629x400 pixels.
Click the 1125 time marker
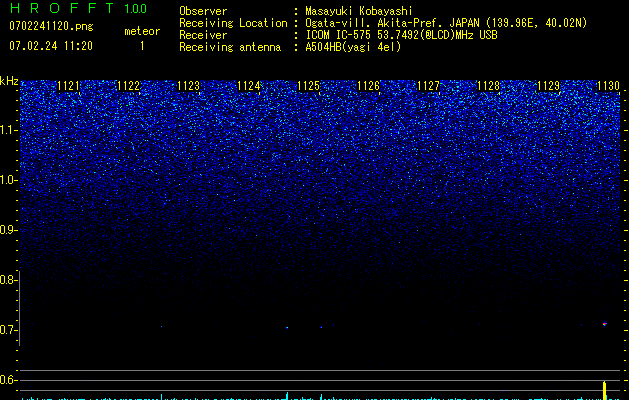tap(308, 86)
